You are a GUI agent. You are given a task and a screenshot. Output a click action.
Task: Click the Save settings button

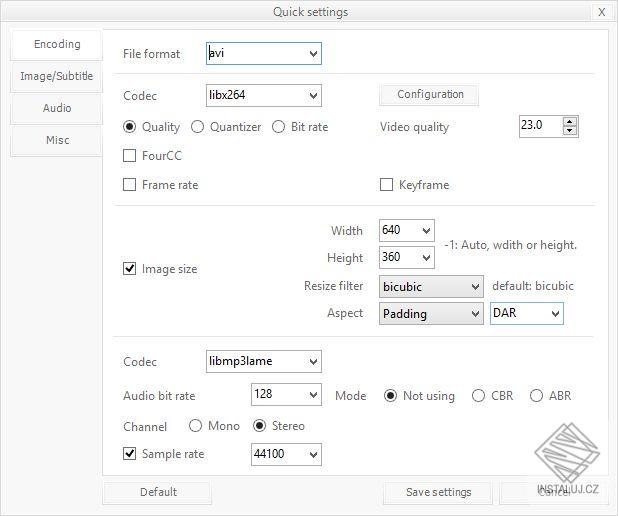(438, 492)
